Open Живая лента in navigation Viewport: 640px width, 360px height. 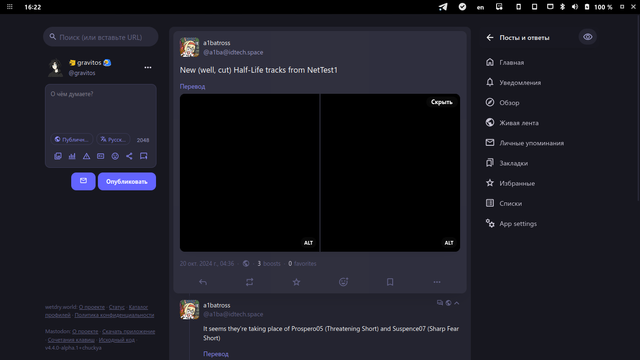(x=512, y=122)
